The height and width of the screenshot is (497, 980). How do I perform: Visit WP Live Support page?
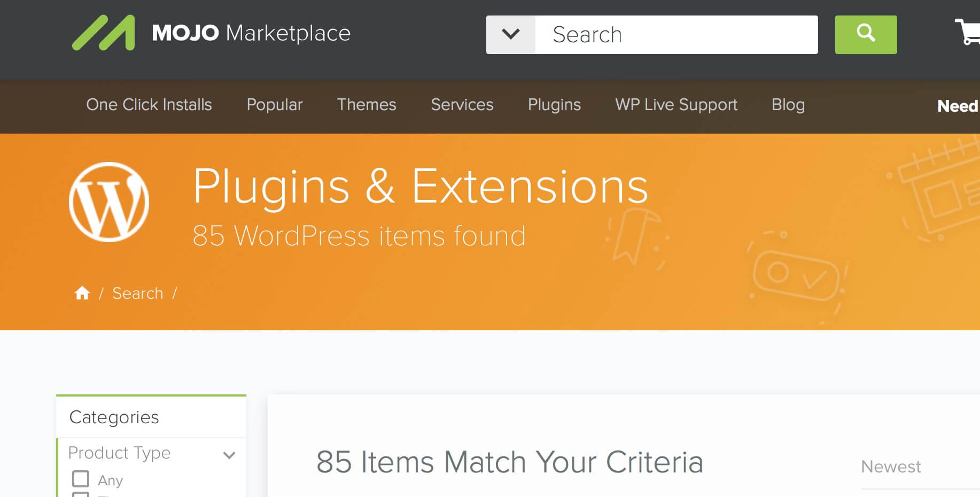(x=676, y=105)
